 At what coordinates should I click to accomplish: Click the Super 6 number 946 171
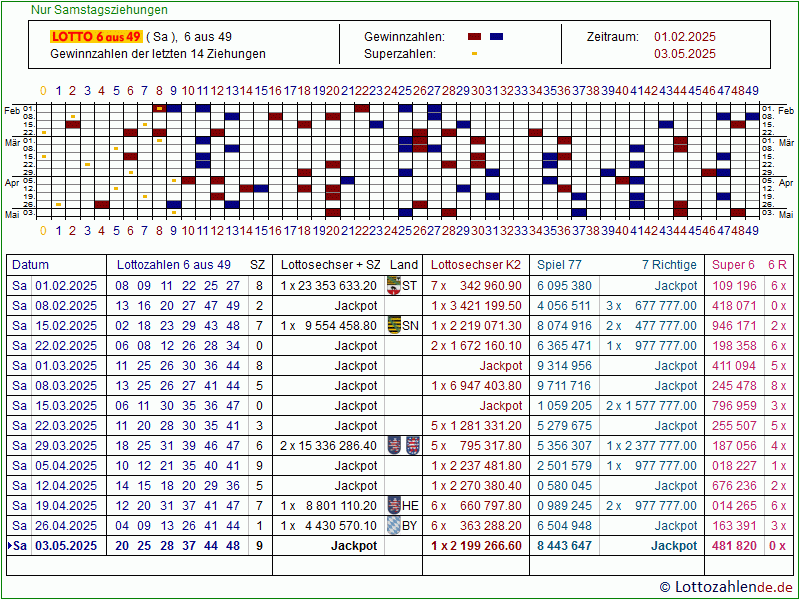coord(734,326)
